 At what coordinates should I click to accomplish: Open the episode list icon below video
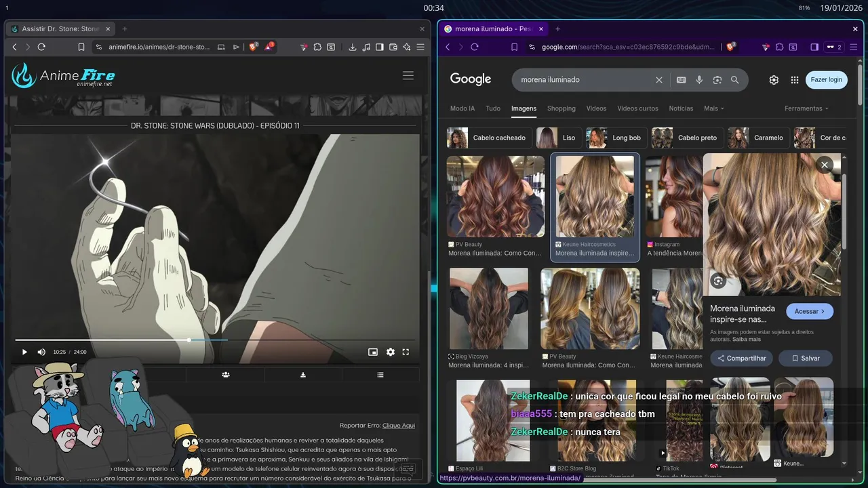[380, 374]
